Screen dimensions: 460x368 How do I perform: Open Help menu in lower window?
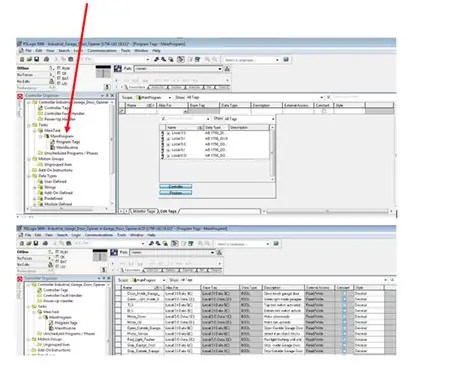pyautogui.click(x=152, y=235)
